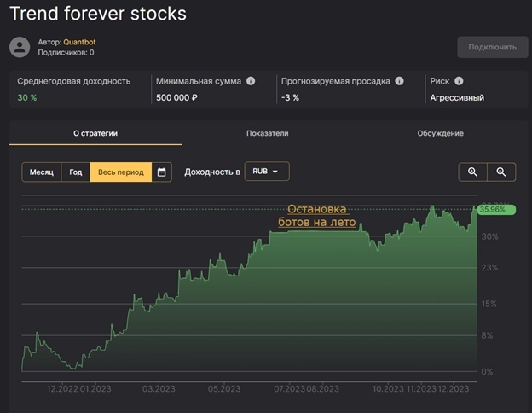This screenshot has width=532, height=413.
Task: Click info icon next to Минимальная сумма
Action: tap(251, 82)
